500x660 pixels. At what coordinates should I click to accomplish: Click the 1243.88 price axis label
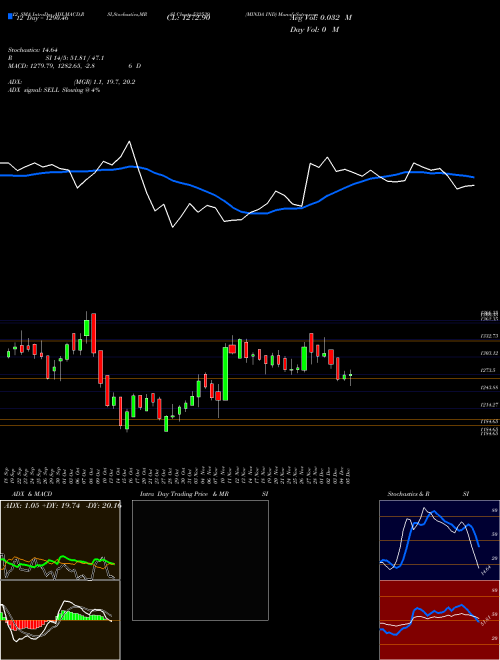(x=489, y=388)
